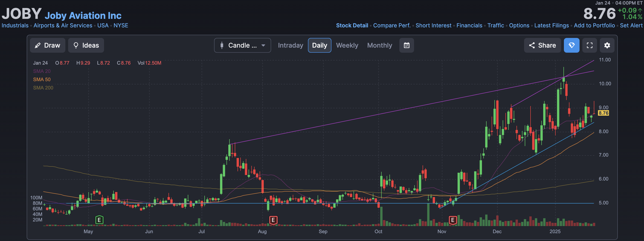Click the JOBY ticker symbol heading
Image resolution: width=644 pixels, height=241 pixels.
coord(21,14)
